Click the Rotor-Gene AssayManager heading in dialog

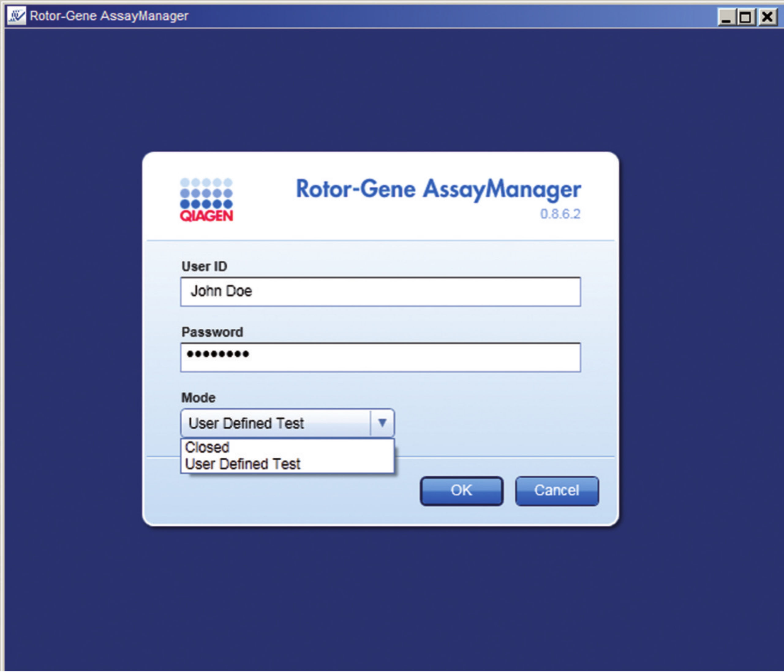tap(438, 189)
